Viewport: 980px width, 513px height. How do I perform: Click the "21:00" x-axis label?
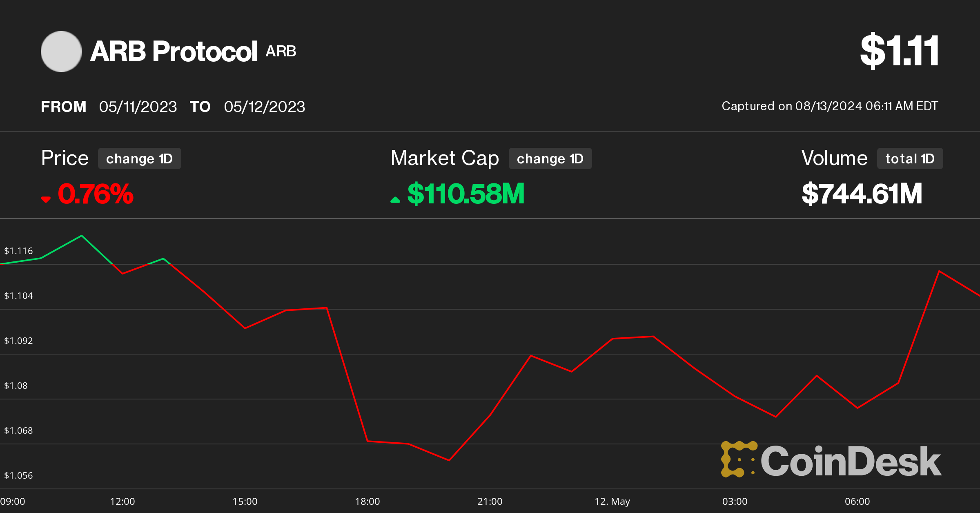pos(490,502)
